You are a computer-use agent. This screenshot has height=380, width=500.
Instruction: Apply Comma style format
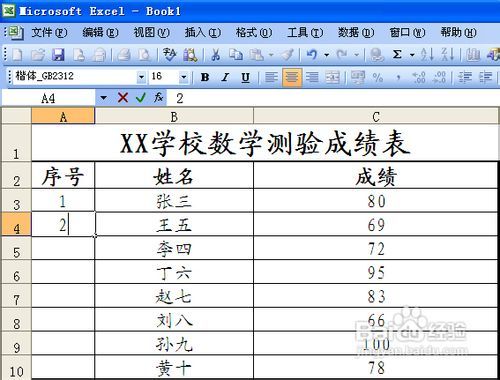[398, 78]
